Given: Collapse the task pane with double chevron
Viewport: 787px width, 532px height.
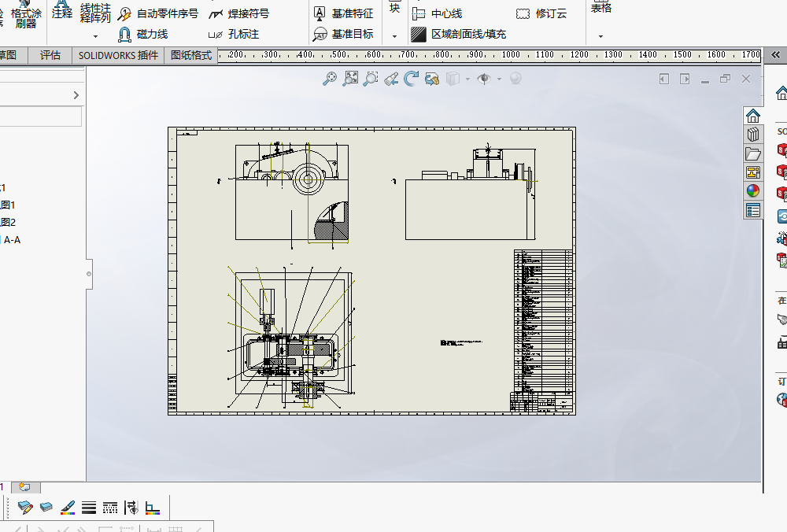Looking at the screenshot, I should point(775,55).
